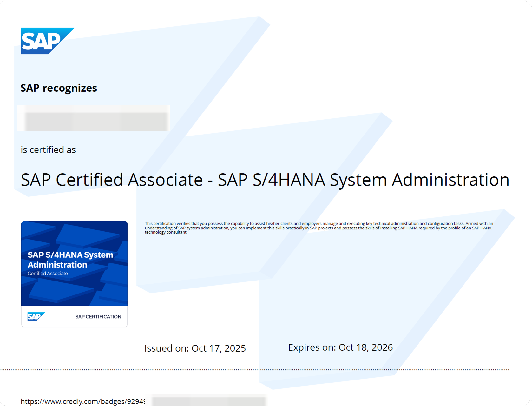Select the SAP S/4HANA System Administration badge title
This screenshot has width=532, height=410.
pos(70,260)
